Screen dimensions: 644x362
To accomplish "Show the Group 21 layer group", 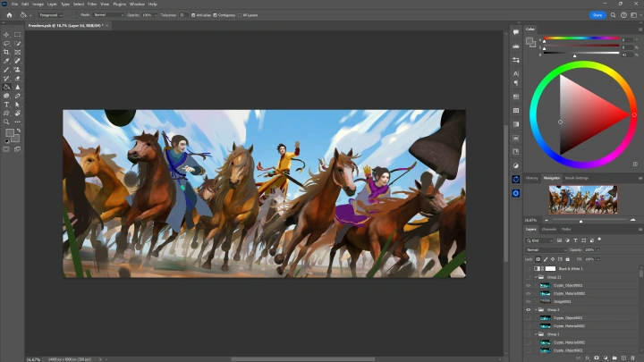I will (529, 277).
